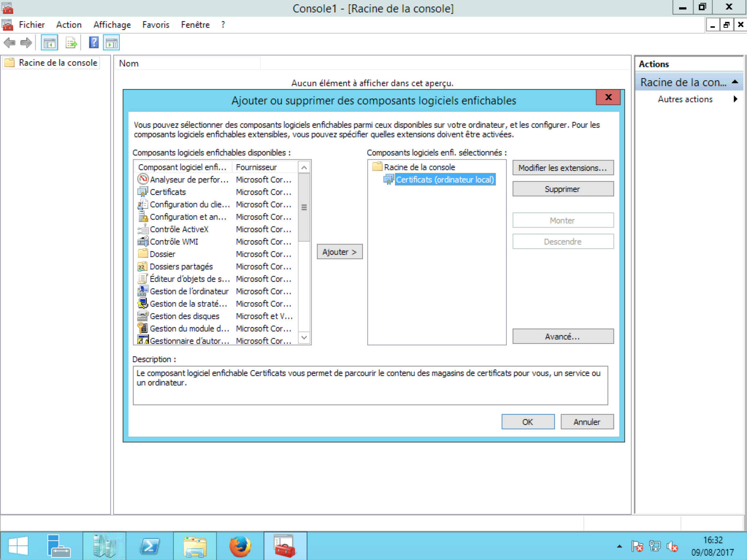Click the Nom column header
Viewport: 747px width, 560px height.
click(x=188, y=63)
